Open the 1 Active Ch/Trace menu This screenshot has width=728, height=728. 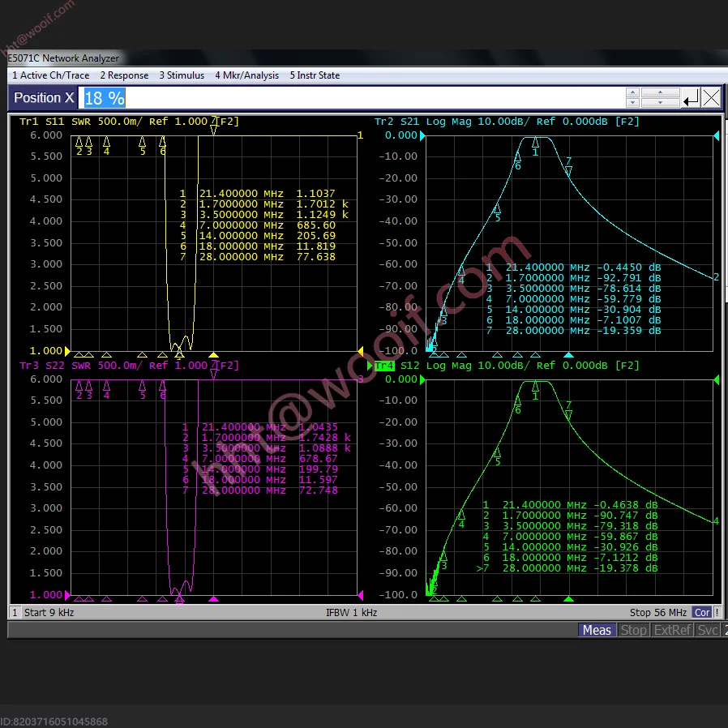pos(50,75)
